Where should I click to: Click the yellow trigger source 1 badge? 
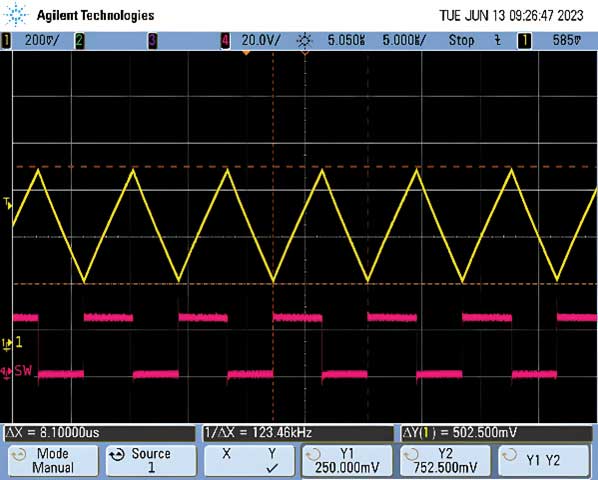click(524, 40)
